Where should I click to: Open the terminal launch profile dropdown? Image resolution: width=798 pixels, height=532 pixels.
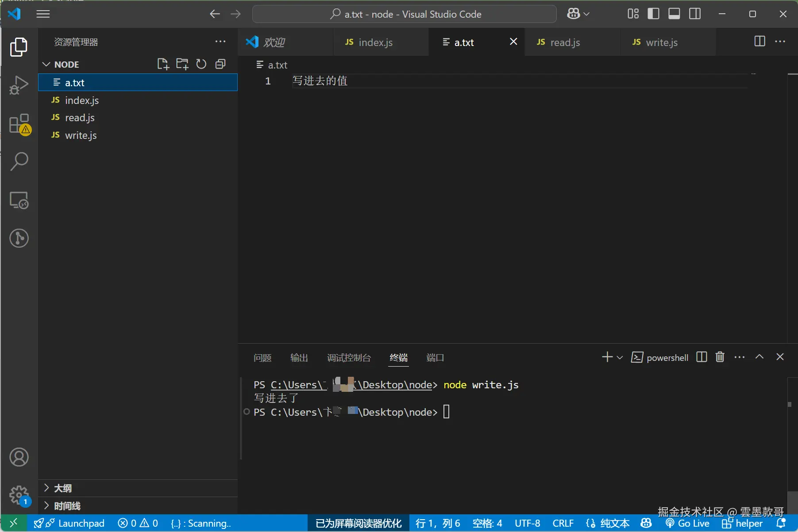pos(620,357)
